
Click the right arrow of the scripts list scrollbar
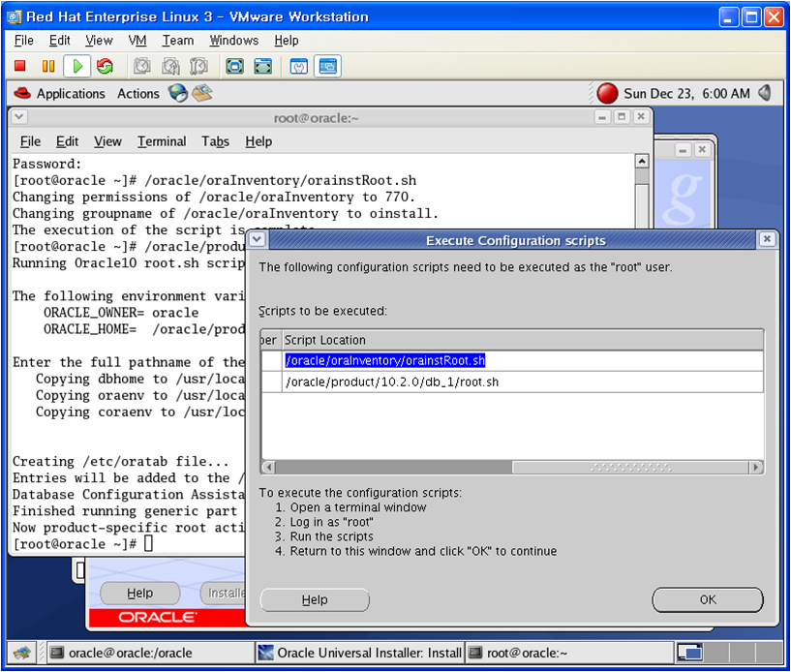pos(755,467)
